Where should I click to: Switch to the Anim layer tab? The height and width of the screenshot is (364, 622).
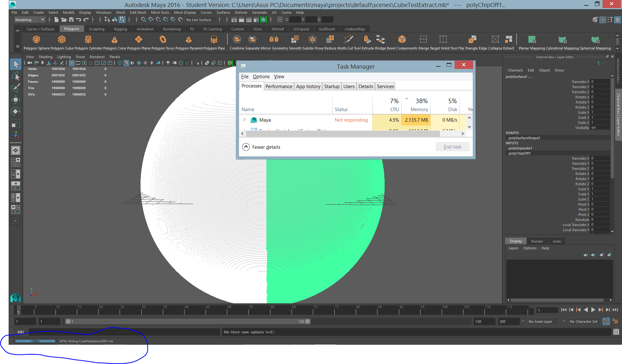pos(557,241)
